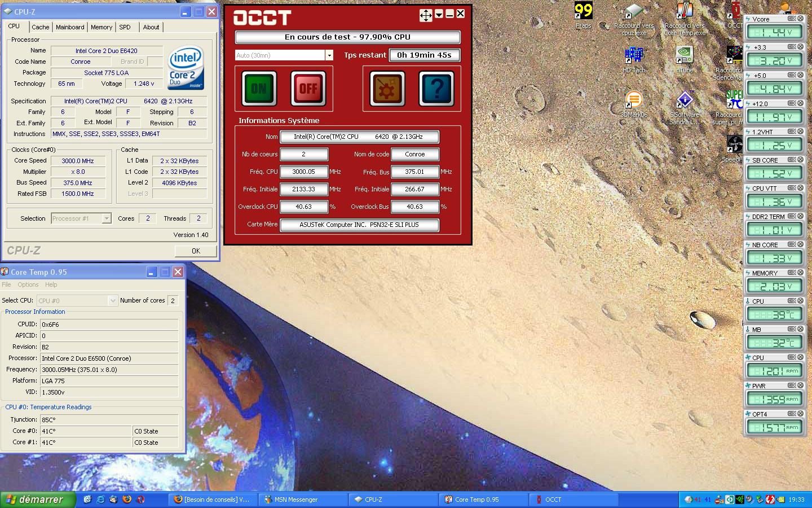The image size is (812, 508).
Task: Click OCCT Carte Mère field ASUSTeK P5N32-E SLI PLUS
Action: (359, 225)
